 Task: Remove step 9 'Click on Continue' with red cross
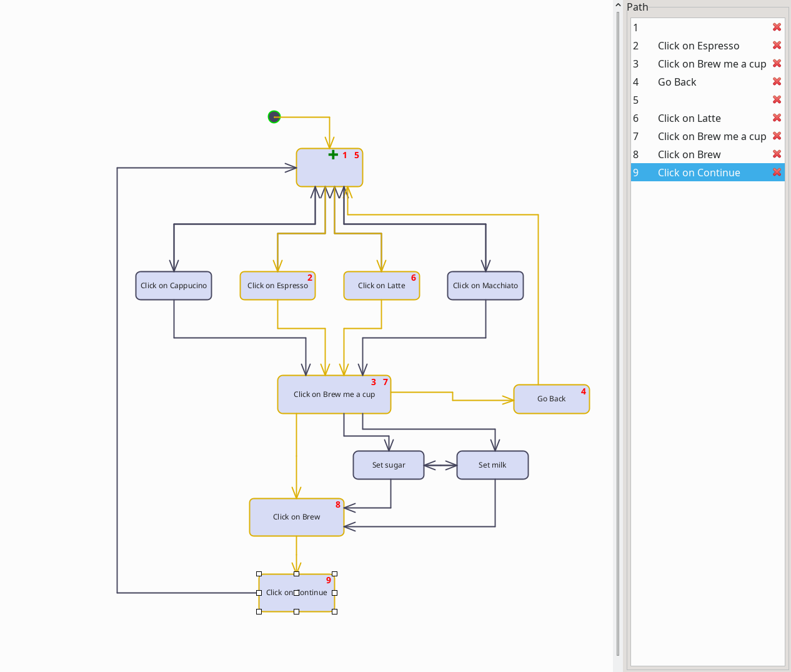[777, 172]
